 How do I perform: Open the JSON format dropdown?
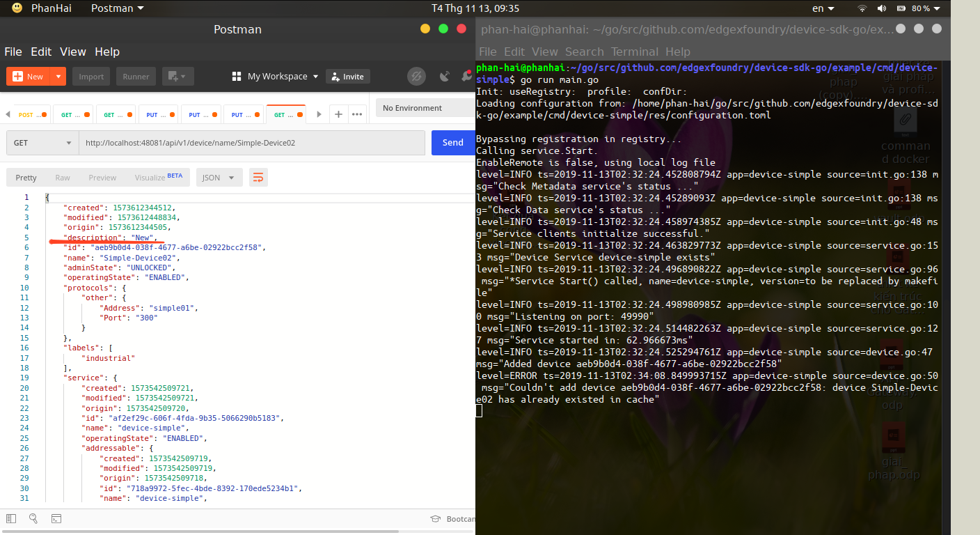click(219, 178)
